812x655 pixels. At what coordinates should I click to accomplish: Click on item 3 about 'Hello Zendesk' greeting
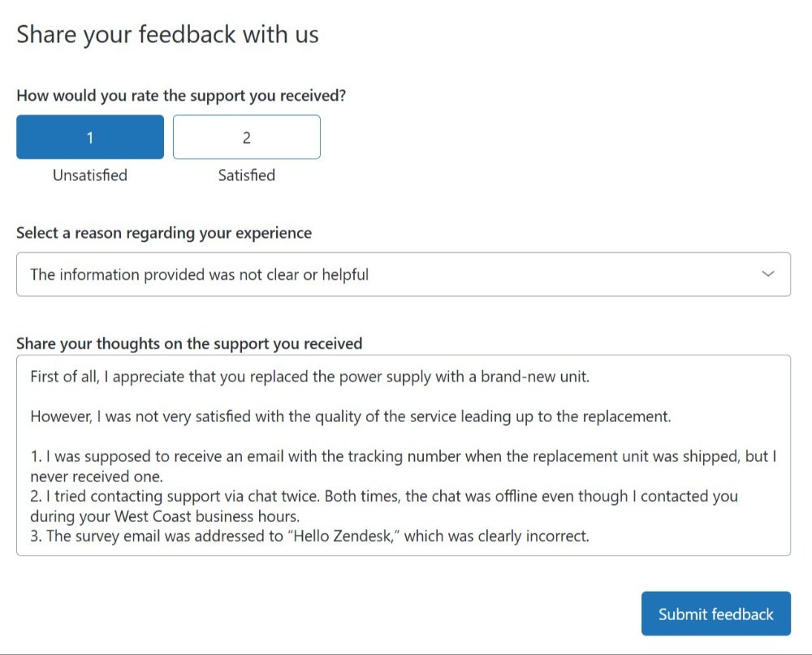(309, 536)
